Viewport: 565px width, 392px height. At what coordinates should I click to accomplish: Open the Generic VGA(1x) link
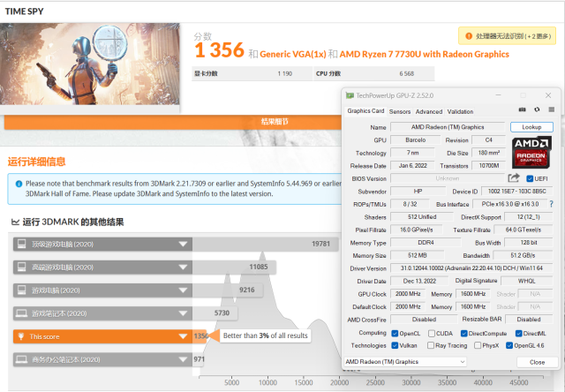point(292,55)
